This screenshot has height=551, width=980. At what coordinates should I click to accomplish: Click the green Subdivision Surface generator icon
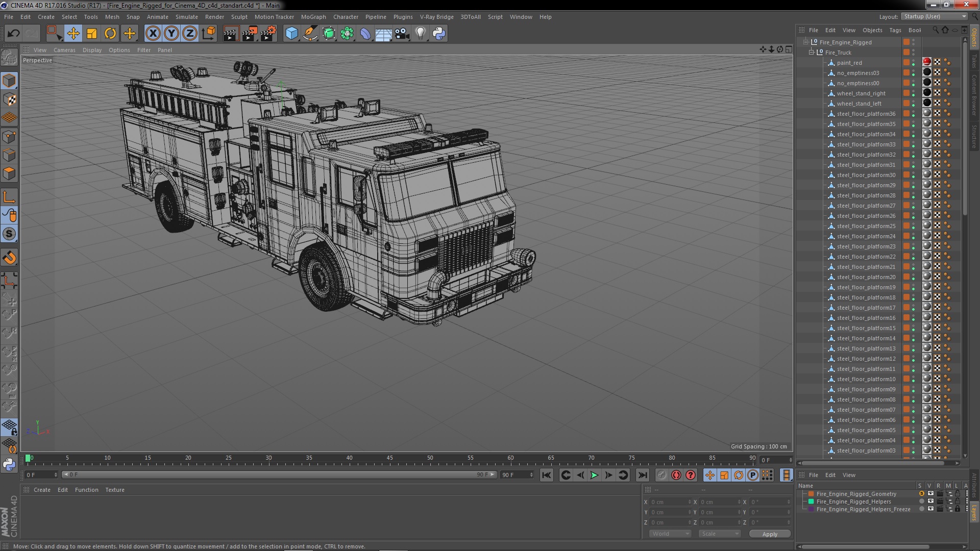(x=329, y=34)
